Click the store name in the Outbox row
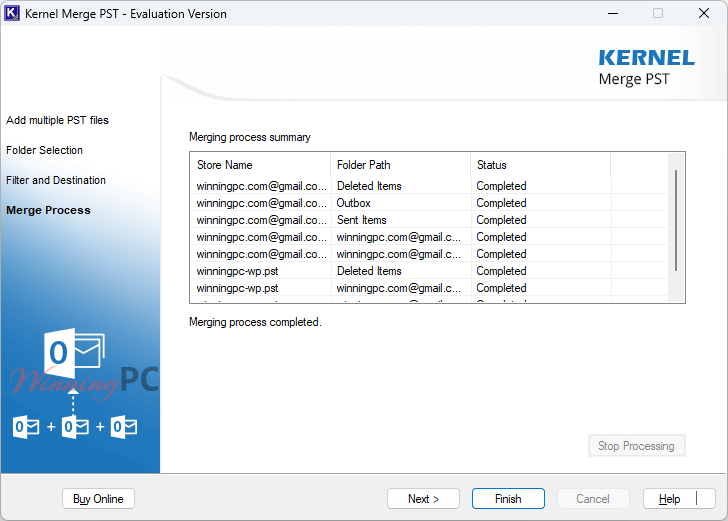This screenshot has height=521, width=728. pyautogui.click(x=261, y=203)
